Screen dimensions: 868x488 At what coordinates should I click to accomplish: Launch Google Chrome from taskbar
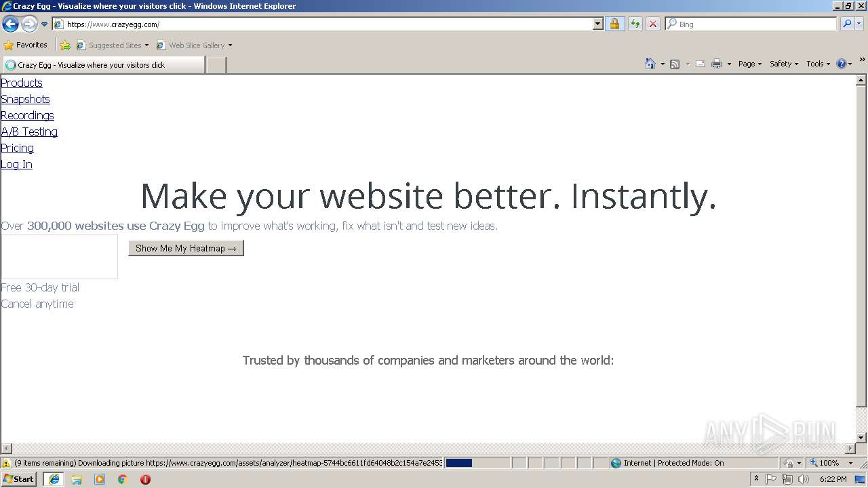tap(123, 479)
